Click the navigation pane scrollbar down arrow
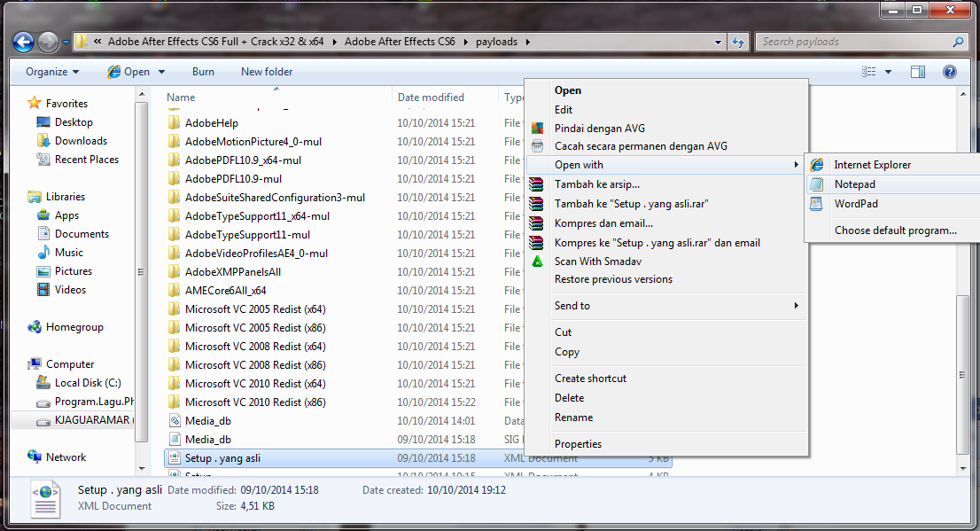 [x=142, y=468]
